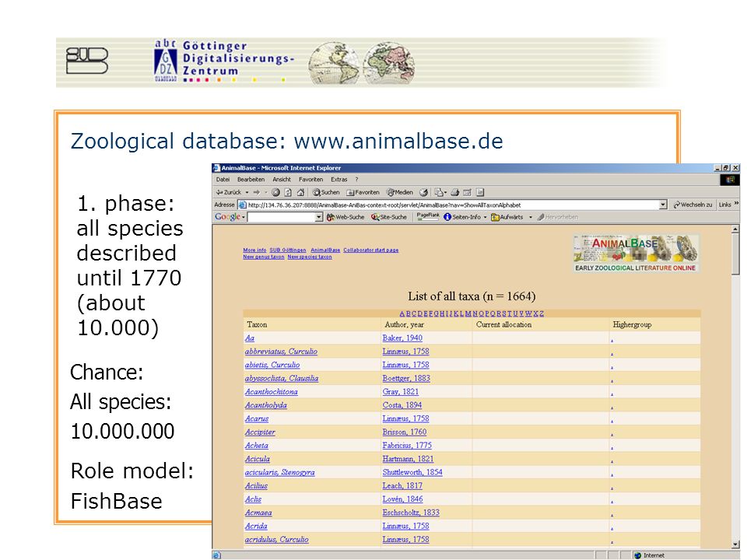Click the Stop loading icon
747x560 pixels.
275,192
